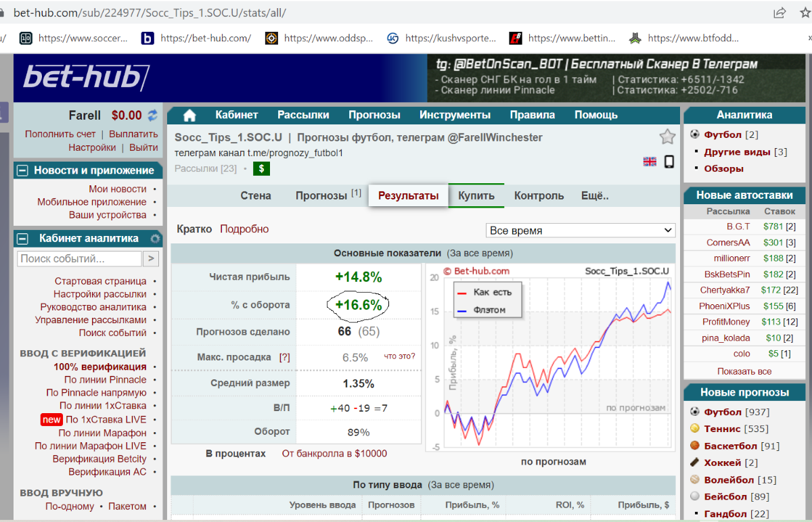Viewport: 812px width, 522px height.
Task: Add subscription to favorites with star icon
Action: [x=667, y=137]
